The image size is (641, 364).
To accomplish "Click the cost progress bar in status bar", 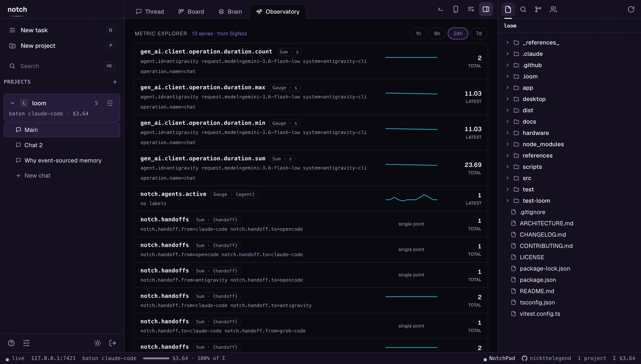I will (156, 358).
